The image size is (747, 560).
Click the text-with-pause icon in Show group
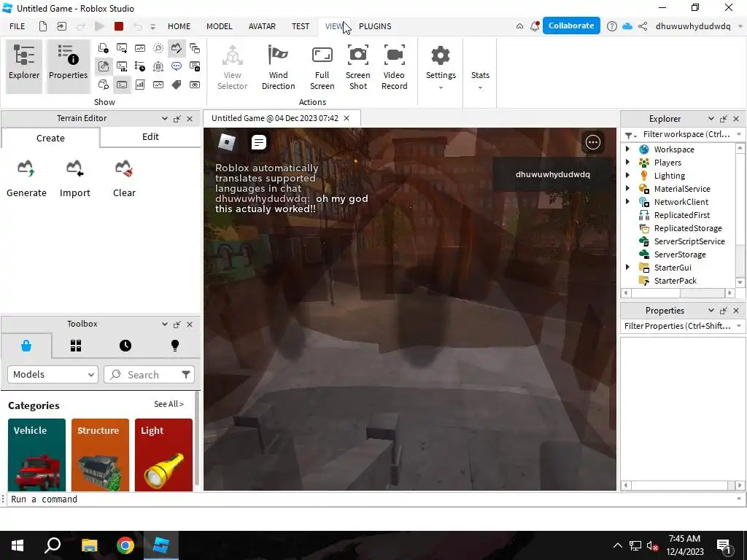tap(194, 66)
